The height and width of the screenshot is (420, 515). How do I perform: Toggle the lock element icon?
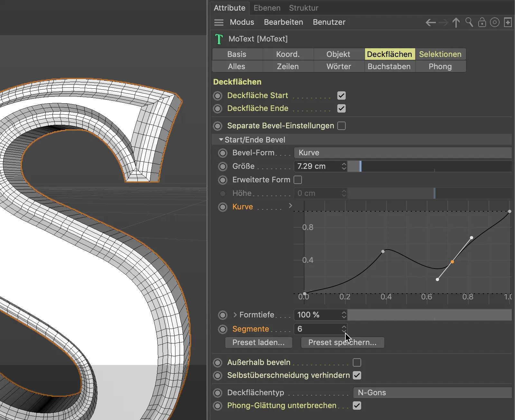[x=482, y=23]
